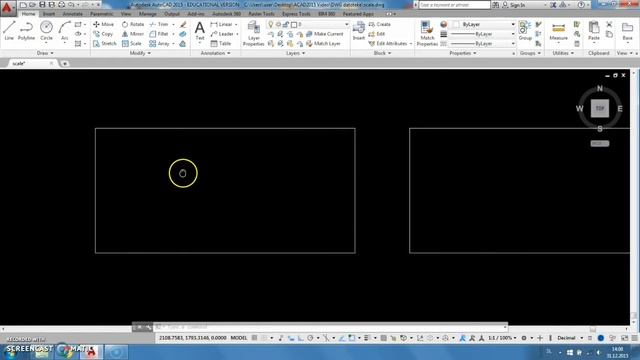The height and width of the screenshot is (360, 640).
Task: Select the Polyline tool
Action: [27, 31]
